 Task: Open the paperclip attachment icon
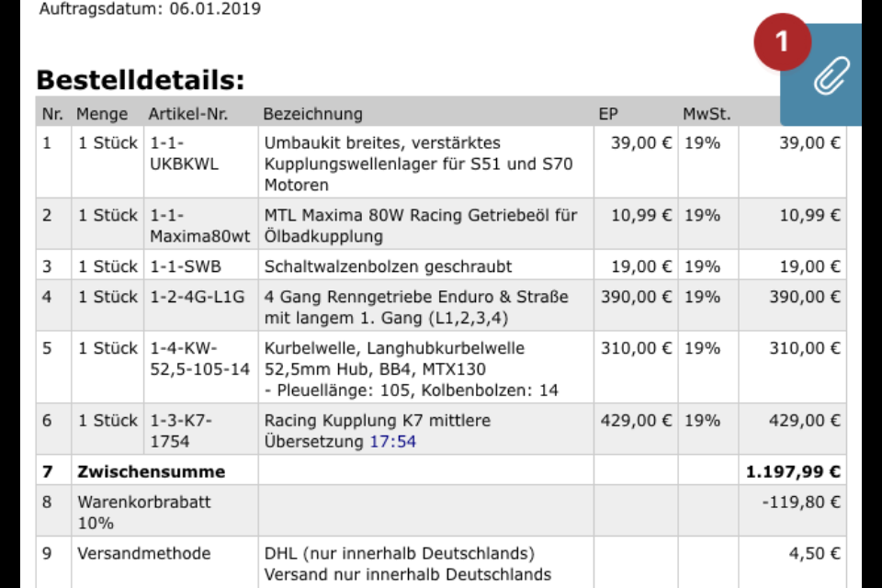831,75
